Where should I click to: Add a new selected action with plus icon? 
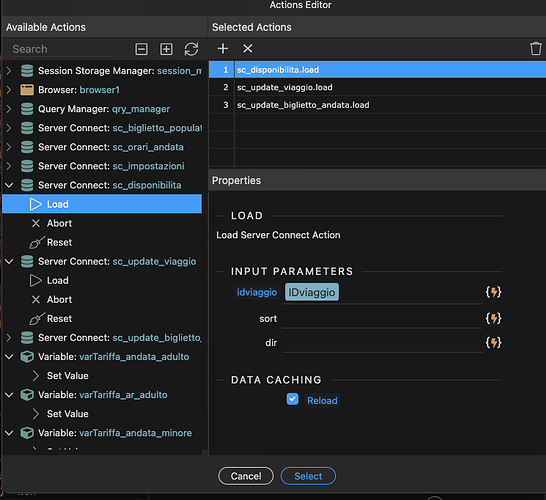coord(223,48)
